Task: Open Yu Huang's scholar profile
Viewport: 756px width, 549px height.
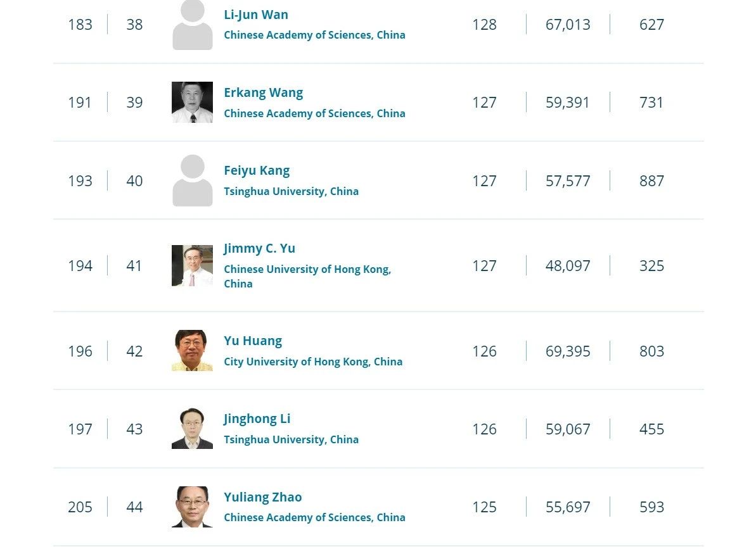Action: pos(253,341)
